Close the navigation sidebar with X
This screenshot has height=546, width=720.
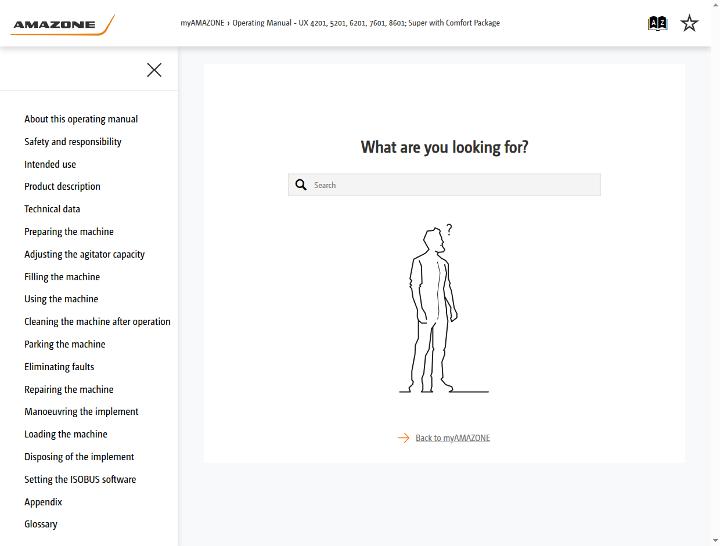click(154, 70)
